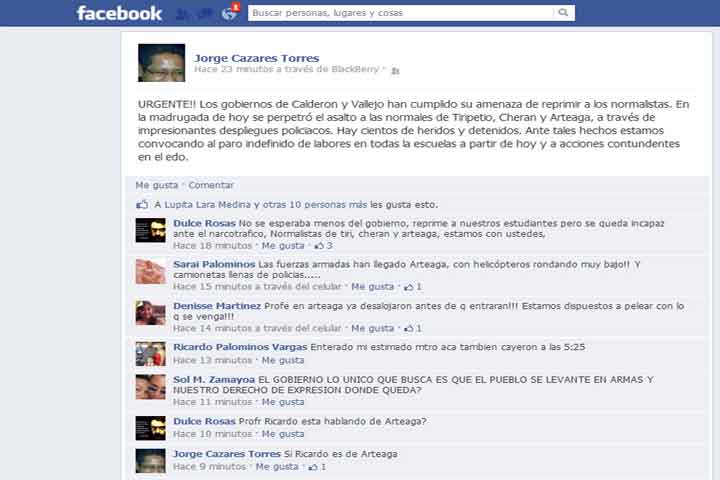
Task: Click Jorge Cazares Torres' post profile picture
Action: pos(162,63)
